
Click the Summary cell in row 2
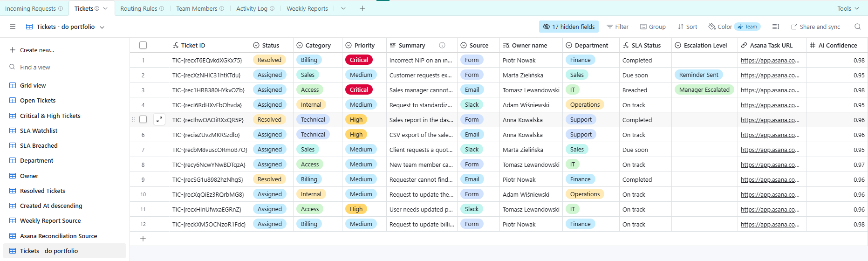tap(422, 75)
